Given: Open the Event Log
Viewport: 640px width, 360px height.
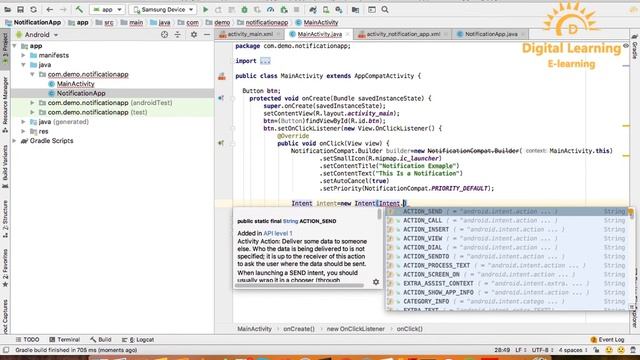Looking at the screenshot, I should pos(607,340).
